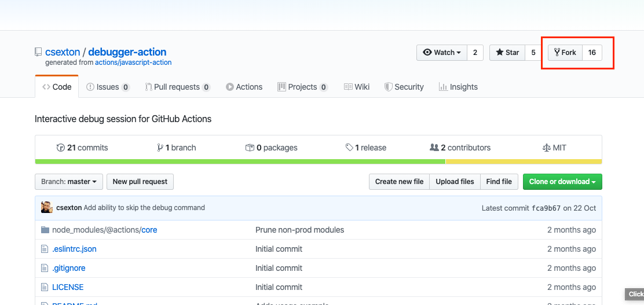The width and height of the screenshot is (644, 305).
Task: View the 0 packages page
Action: (272, 148)
